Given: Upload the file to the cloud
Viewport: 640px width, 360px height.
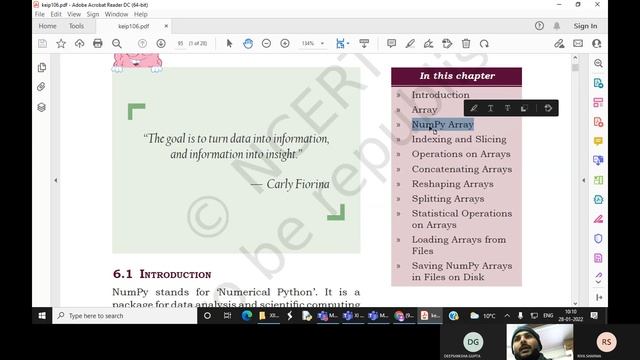Looking at the screenshot, I should point(79,43).
